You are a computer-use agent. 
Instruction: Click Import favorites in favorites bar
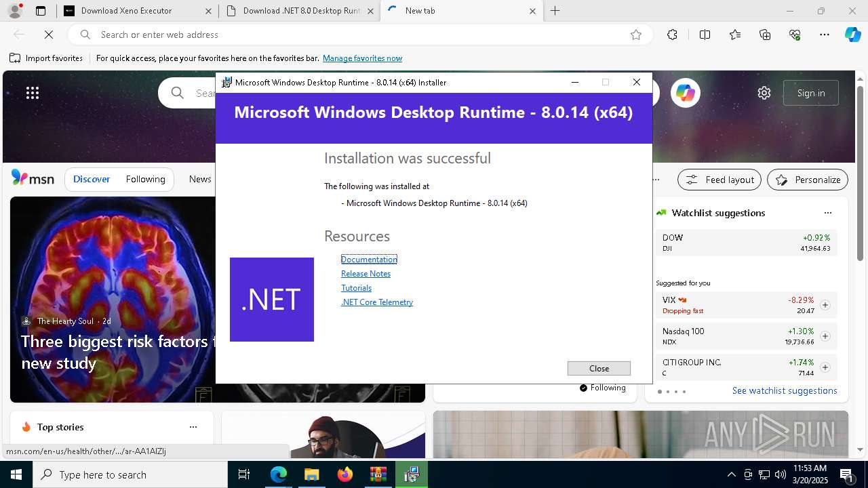click(46, 58)
